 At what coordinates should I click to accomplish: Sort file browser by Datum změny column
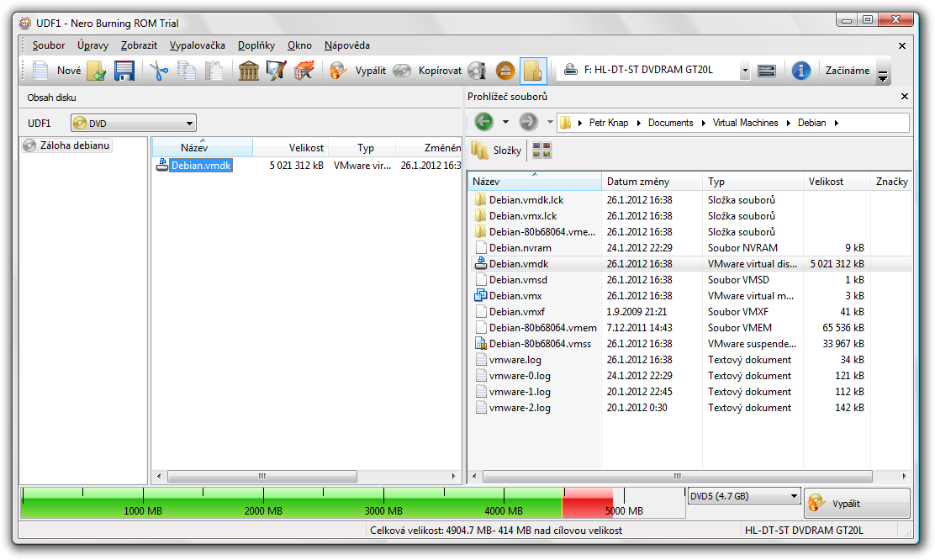click(652, 182)
